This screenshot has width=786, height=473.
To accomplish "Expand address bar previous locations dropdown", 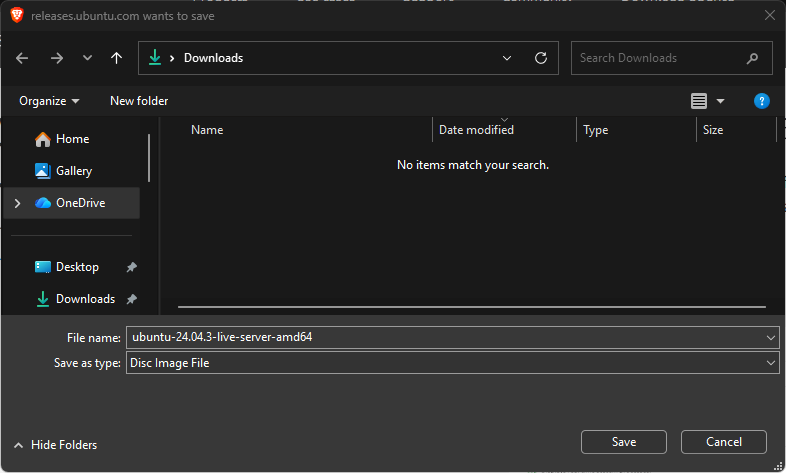I will [508, 58].
